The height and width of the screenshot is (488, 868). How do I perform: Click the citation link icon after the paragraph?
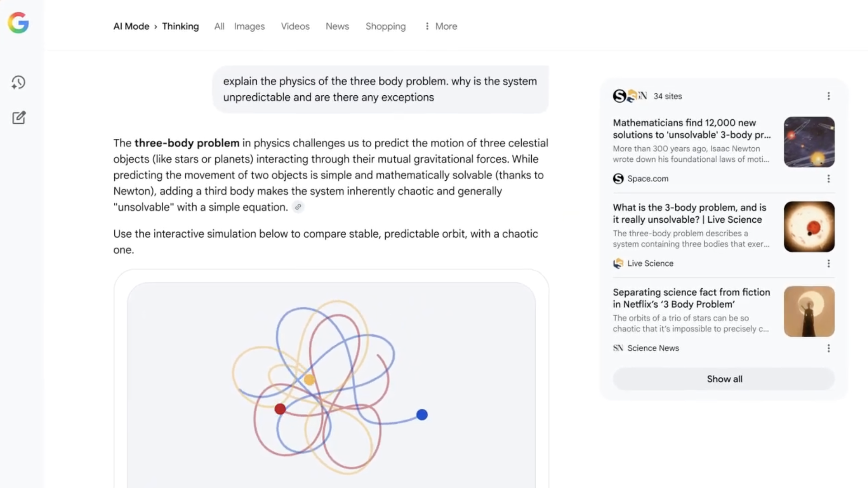coord(298,207)
